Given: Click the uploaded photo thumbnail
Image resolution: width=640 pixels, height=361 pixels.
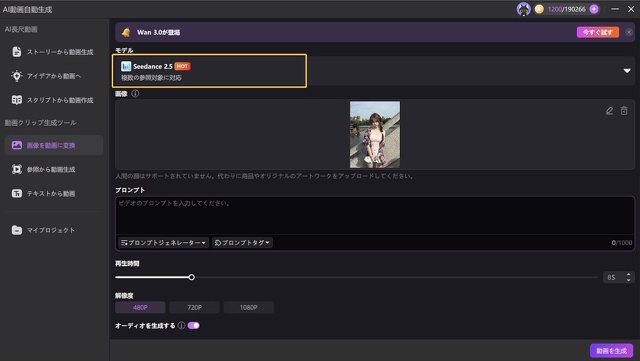Looking at the screenshot, I should coord(375,134).
